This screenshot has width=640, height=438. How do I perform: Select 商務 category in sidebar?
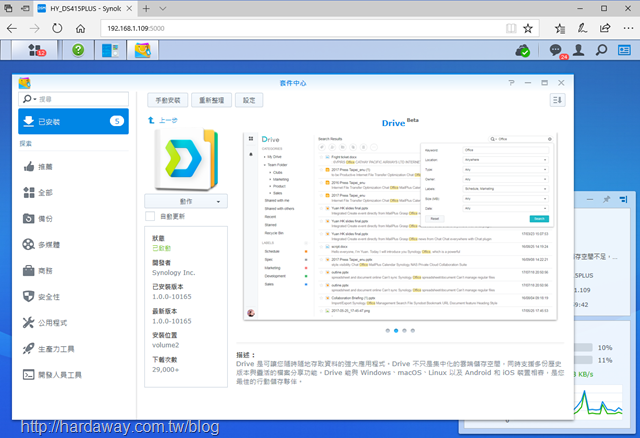click(73, 271)
